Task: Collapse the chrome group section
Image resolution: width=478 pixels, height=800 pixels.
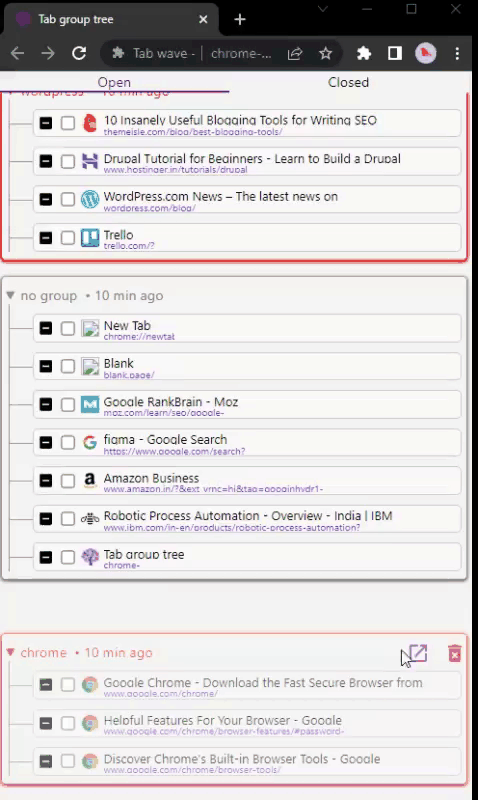Action: coord(10,653)
